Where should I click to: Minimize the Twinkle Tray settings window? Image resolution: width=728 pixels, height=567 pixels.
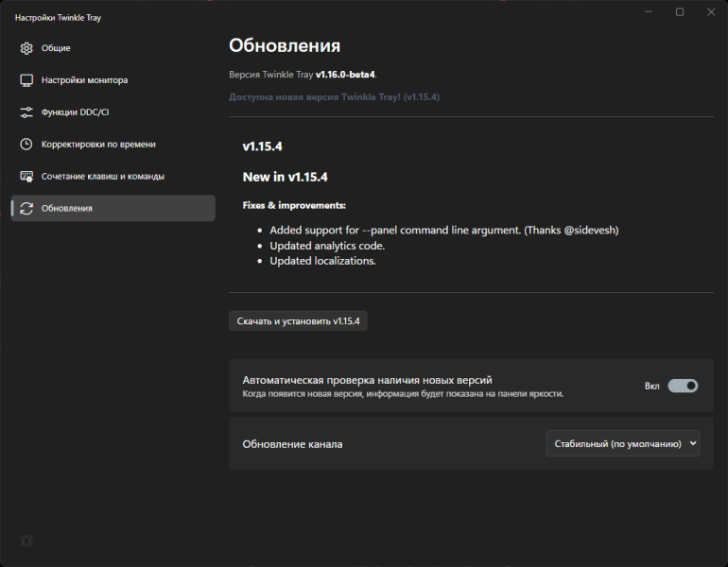click(649, 12)
